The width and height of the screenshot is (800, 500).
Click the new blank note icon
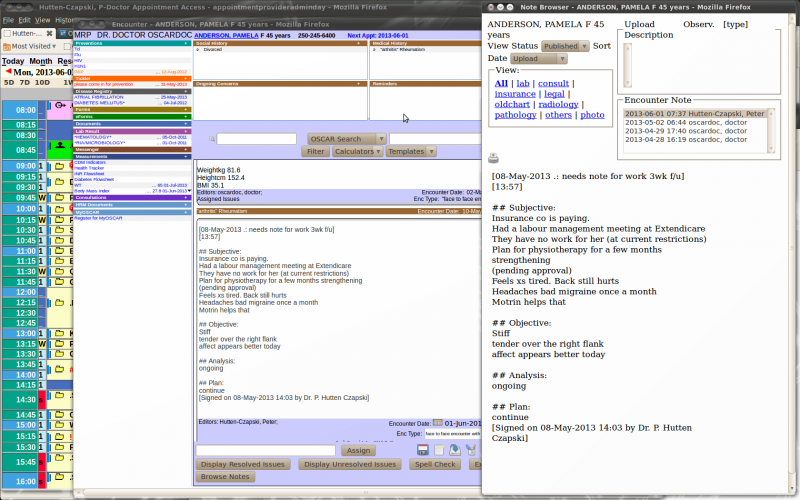(x=439, y=450)
